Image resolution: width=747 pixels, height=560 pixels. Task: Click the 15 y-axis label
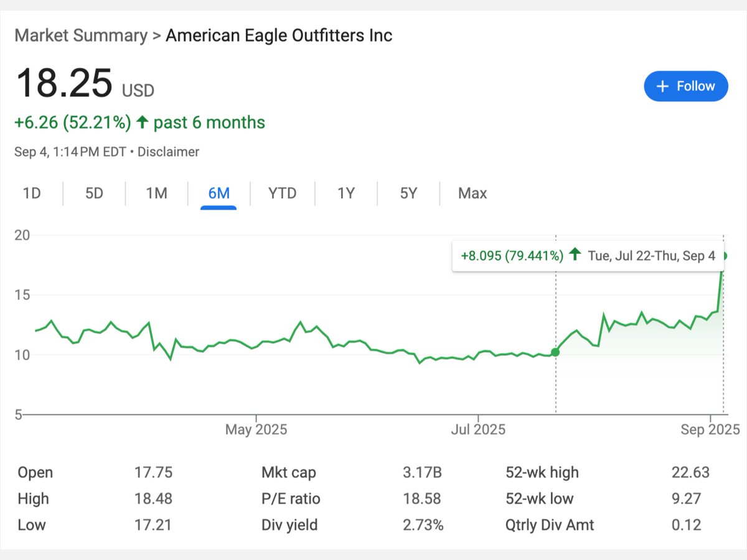tap(22, 295)
